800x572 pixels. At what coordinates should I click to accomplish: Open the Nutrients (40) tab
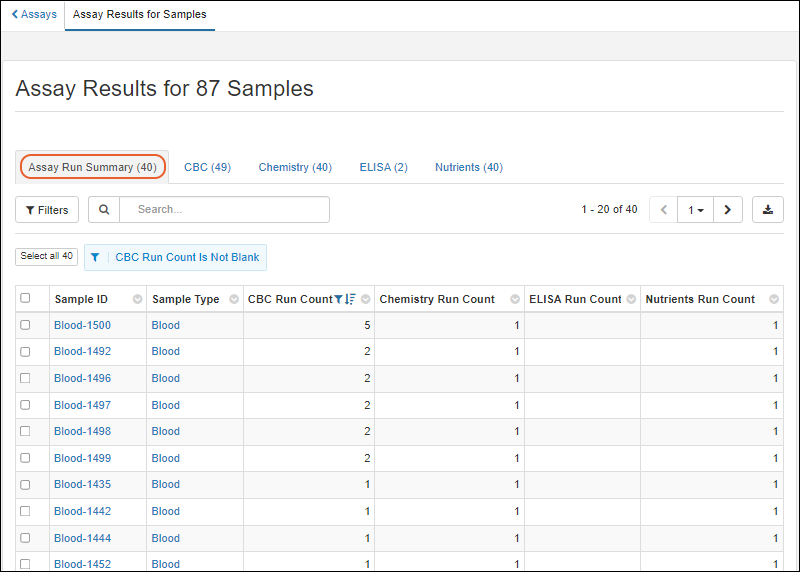coord(468,167)
